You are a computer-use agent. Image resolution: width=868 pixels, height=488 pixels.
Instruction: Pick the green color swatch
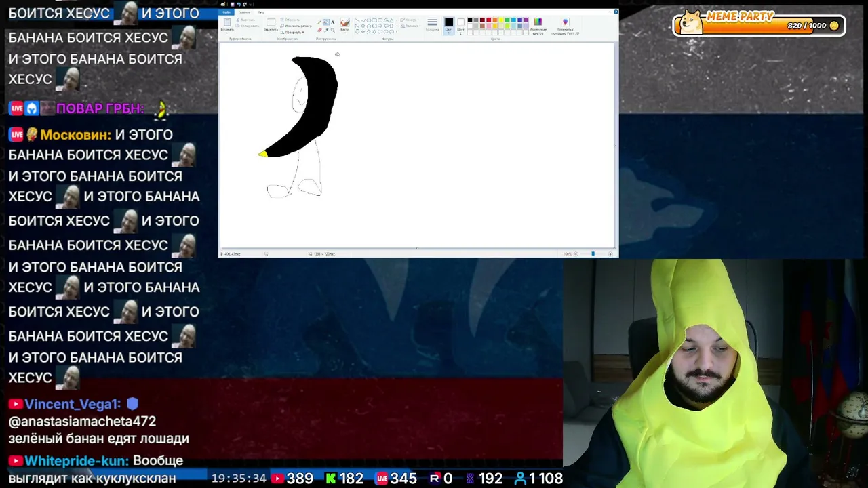[x=507, y=20]
